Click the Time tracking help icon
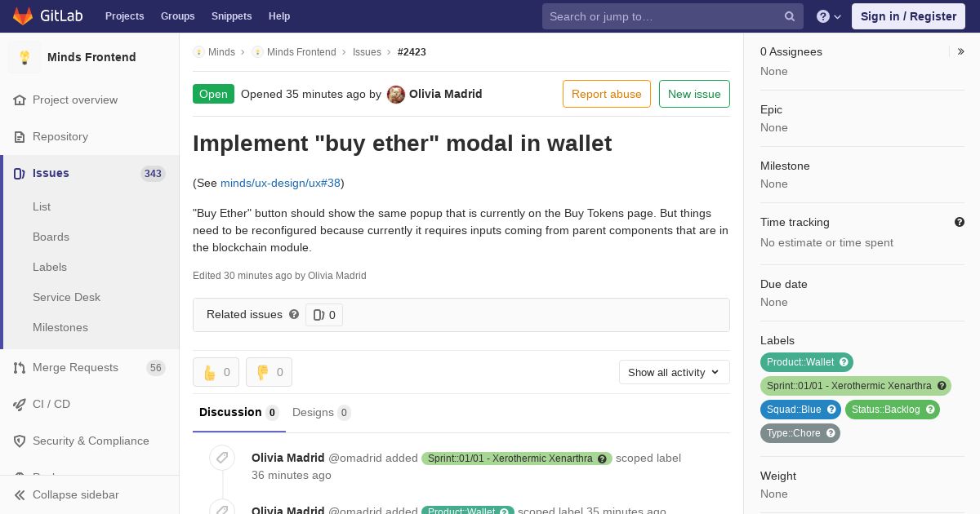 click(960, 222)
